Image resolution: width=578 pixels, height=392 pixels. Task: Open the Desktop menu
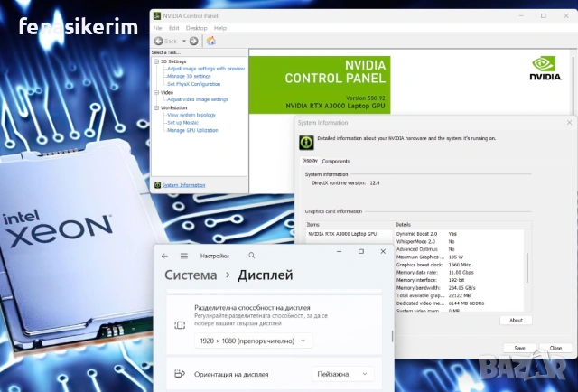[196, 28]
